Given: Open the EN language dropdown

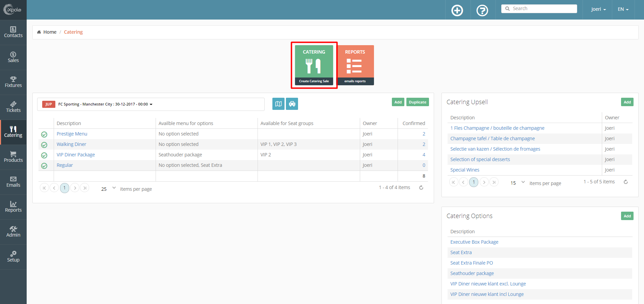Looking at the screenshot, I should click(x=623, y=9).
